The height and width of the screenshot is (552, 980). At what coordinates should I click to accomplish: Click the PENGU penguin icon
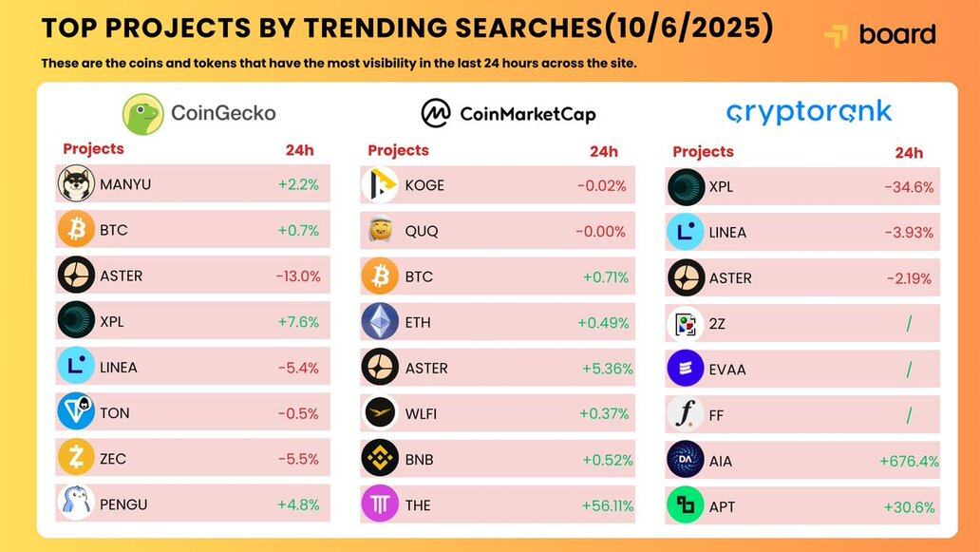(76, 504)
